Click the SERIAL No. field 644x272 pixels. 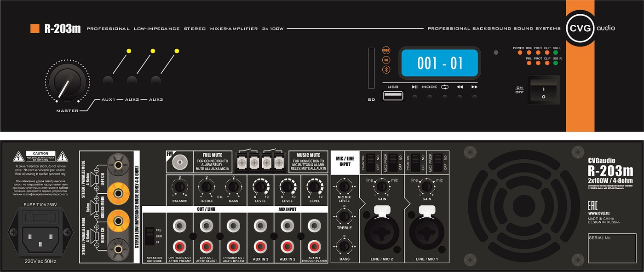[612, 248]
